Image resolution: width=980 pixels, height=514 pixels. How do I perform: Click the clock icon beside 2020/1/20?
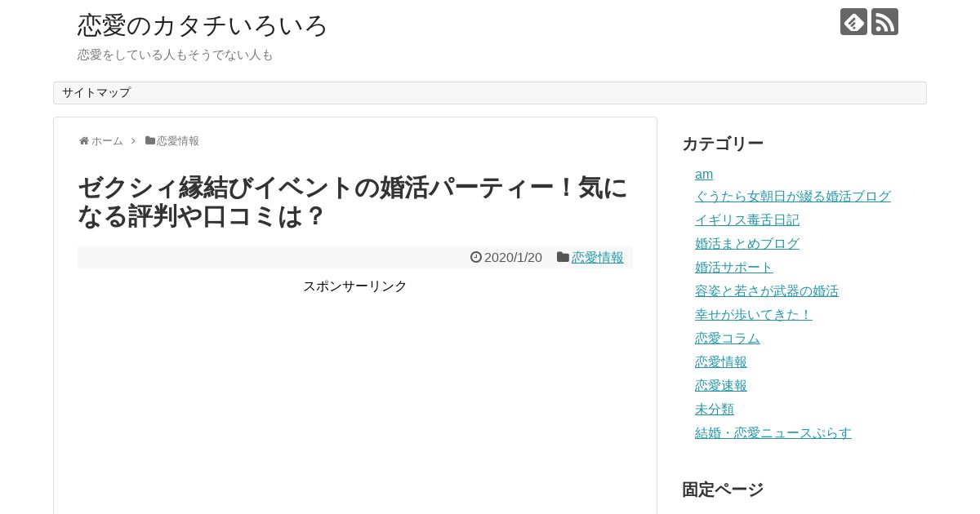point(476,257)
